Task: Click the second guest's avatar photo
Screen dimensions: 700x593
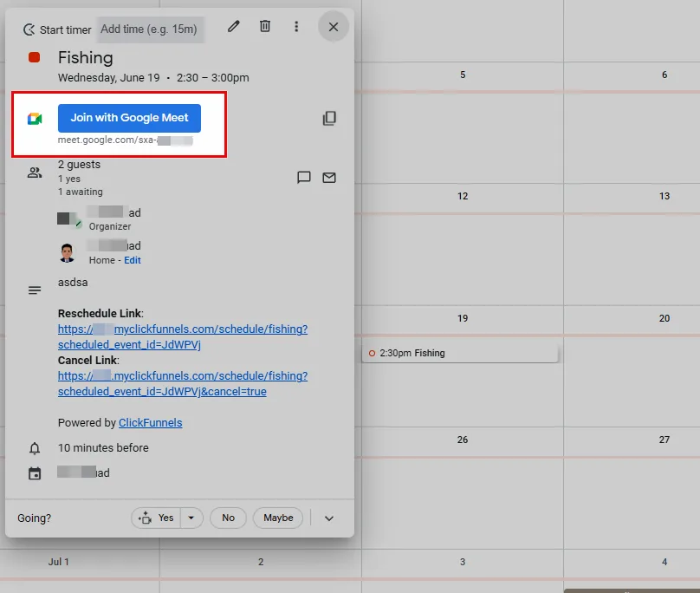Action: pos(67,253)
